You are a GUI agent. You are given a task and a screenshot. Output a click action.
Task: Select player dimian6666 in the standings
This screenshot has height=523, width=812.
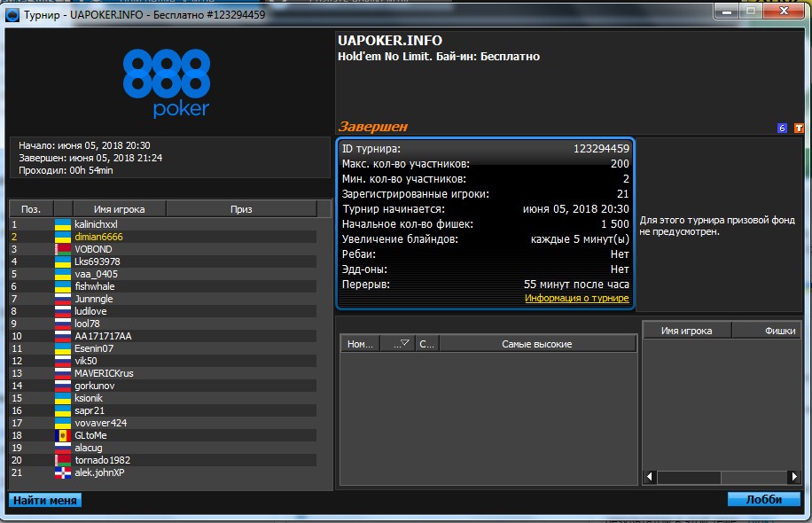click(163, 237)
